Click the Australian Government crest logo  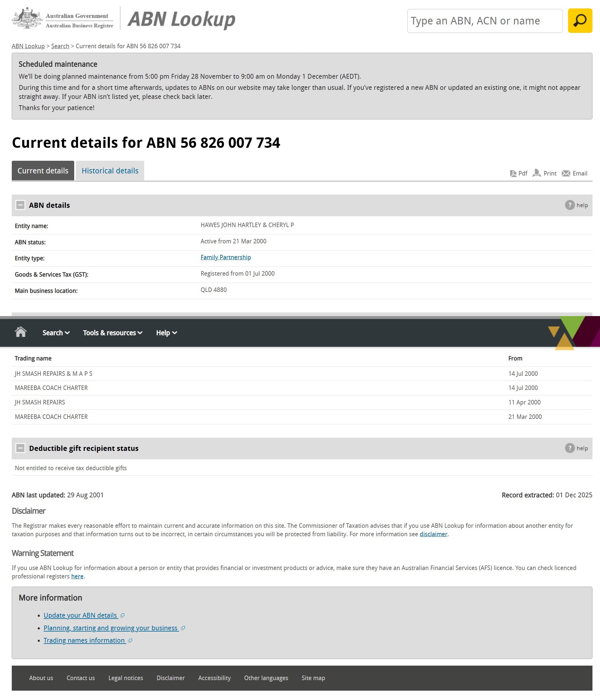click(x=27, y=19)
